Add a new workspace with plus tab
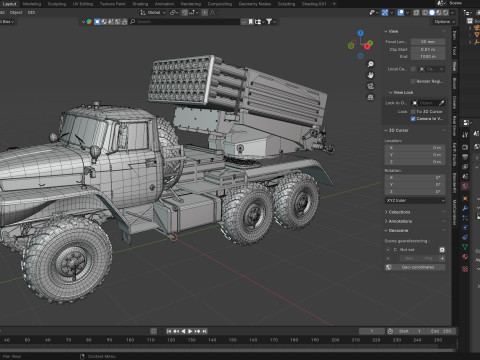Screen dimensions: 480x360 334,4
